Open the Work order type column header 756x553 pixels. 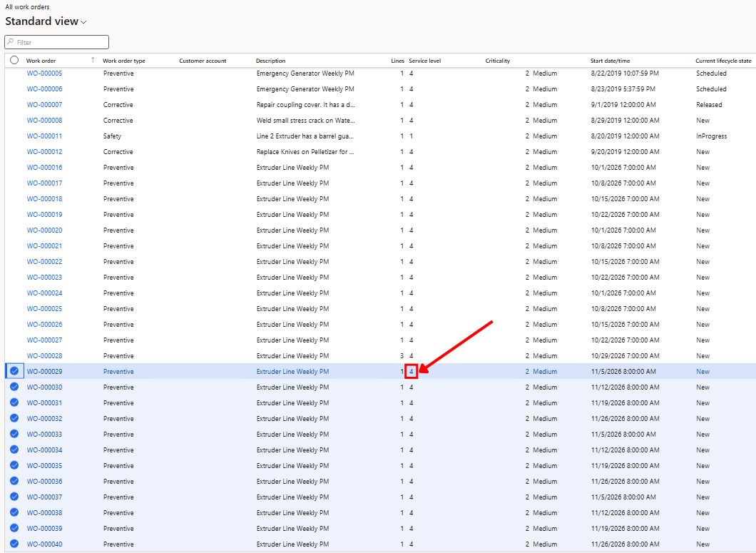click(x=124, y=61)
